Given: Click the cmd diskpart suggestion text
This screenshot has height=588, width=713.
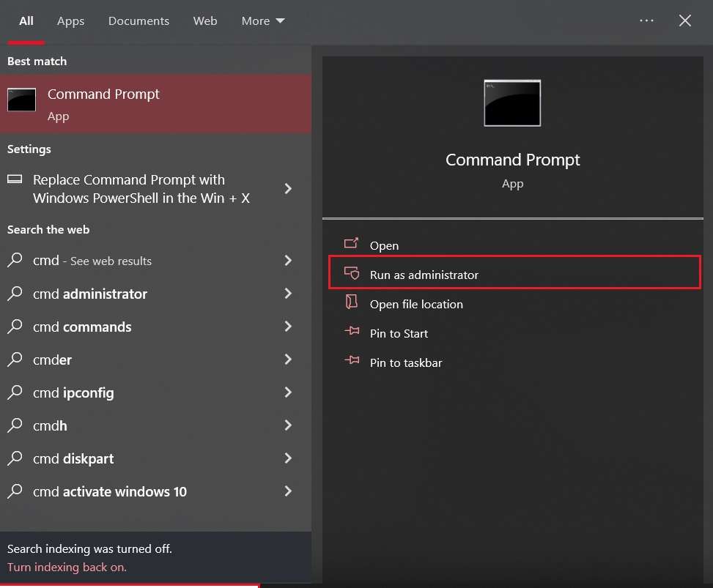Looking at the screenshot, I should (x=73, y=459).
